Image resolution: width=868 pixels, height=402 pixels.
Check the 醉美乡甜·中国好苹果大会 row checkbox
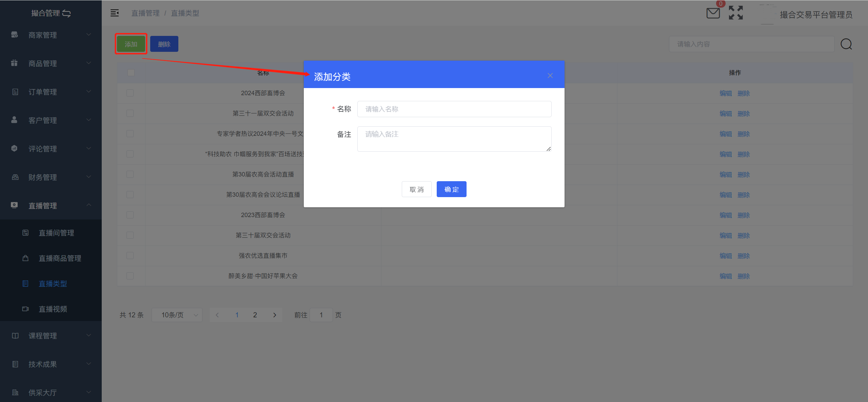tap(130, 276)
